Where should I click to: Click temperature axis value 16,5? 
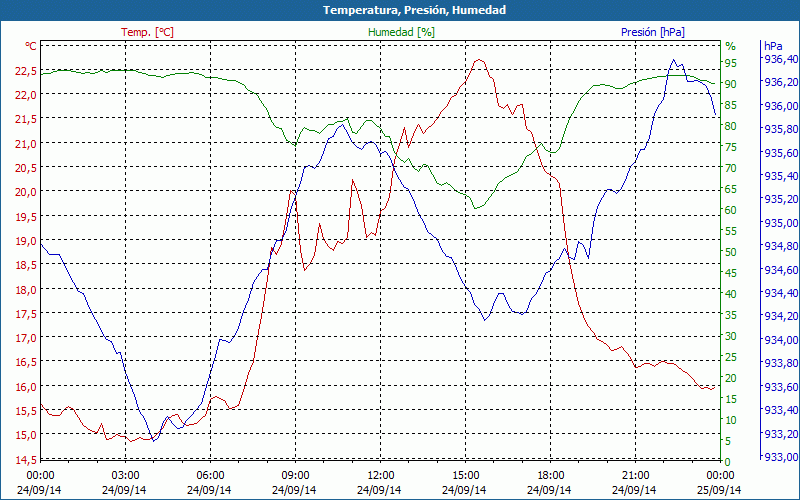(26, 363)
